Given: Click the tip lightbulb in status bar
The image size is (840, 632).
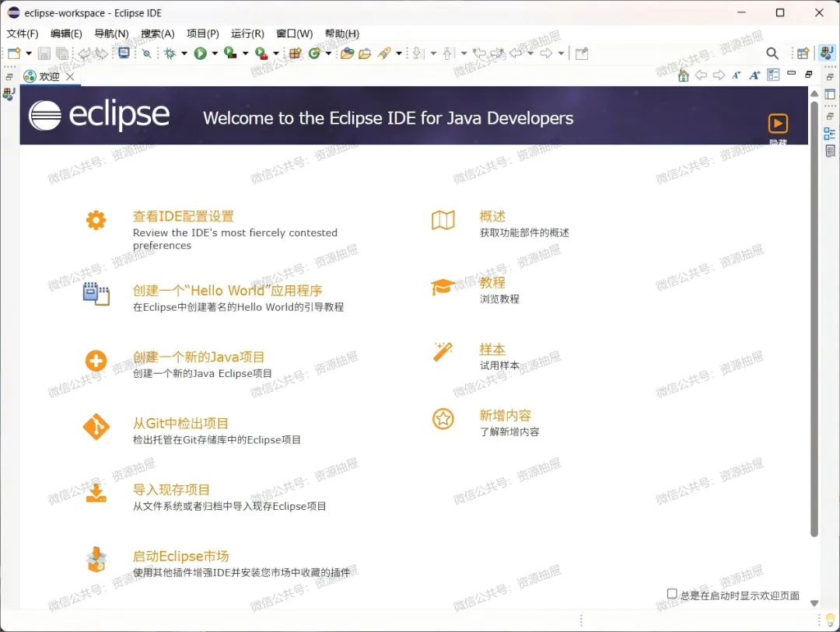Looking at the screenshot, I should pos(831,620).
